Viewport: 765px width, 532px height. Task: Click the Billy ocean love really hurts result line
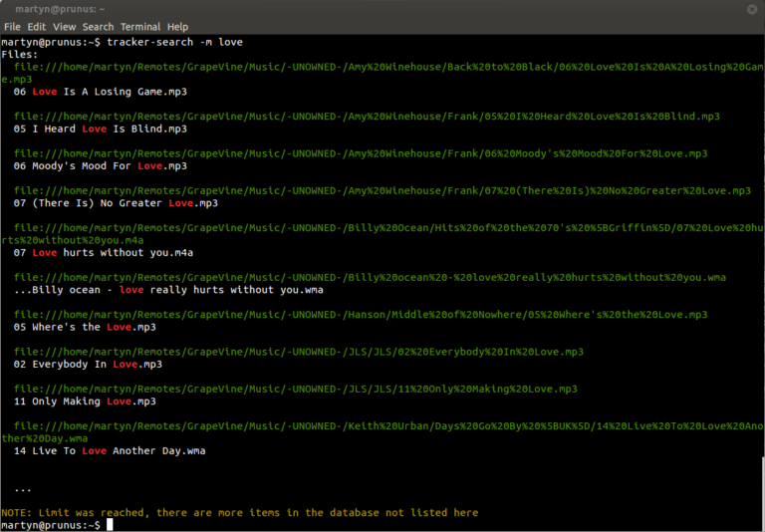pyautogui.click(x=168, y=290)
